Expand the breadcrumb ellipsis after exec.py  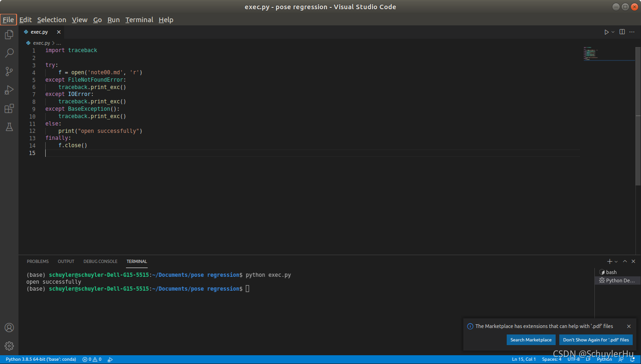tap(58, 43)
